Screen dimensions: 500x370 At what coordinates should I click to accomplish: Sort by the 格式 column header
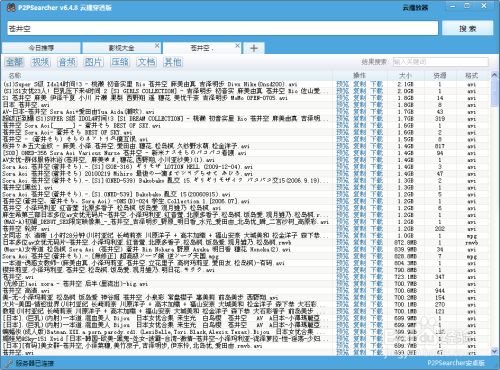tap(471, 76)
